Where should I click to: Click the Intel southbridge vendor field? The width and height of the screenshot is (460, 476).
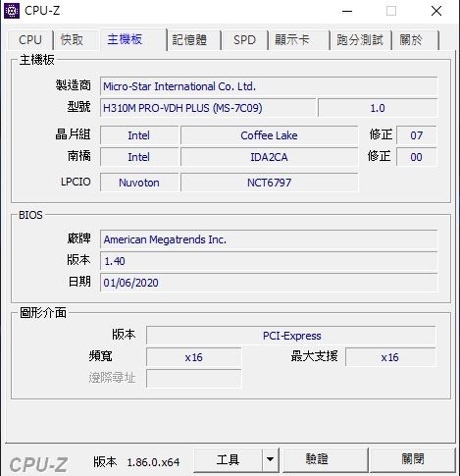139,157
